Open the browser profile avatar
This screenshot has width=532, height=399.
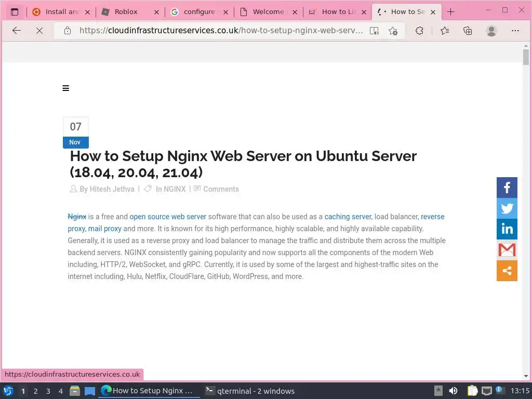pyautogui.click(x=491, y=31)
